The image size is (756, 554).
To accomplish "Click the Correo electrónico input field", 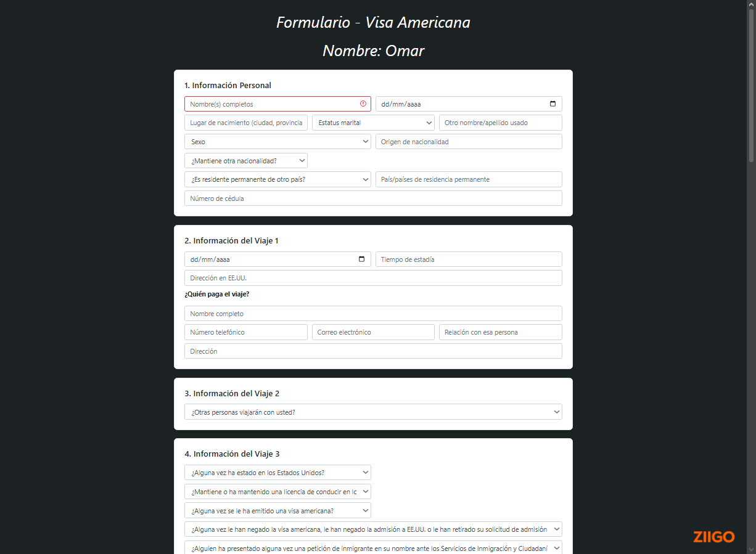I will [373, 332].
